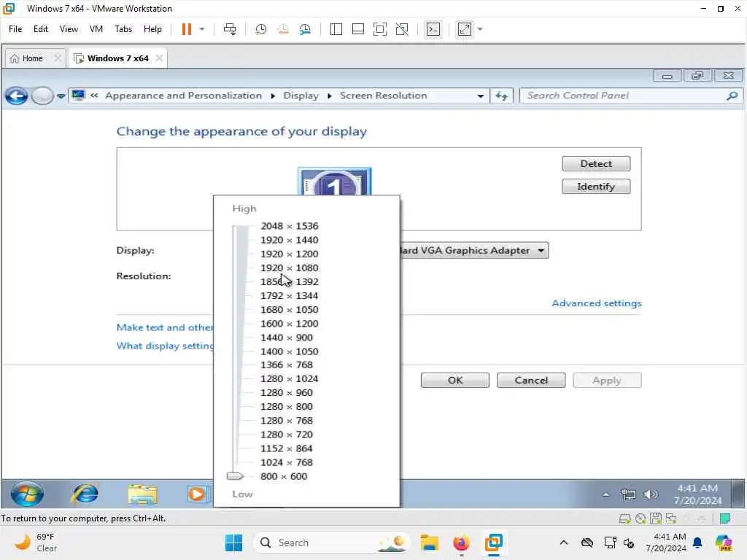
Task: Click What display settings link
Action: 165,346
